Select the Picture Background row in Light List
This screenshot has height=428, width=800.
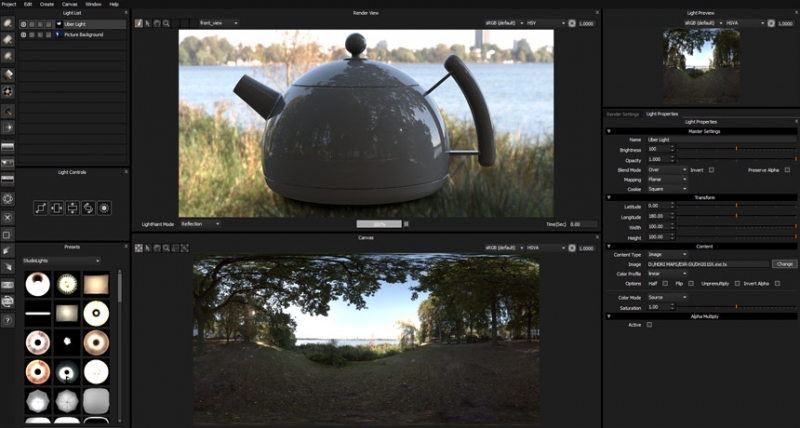[x=72, y=35]
